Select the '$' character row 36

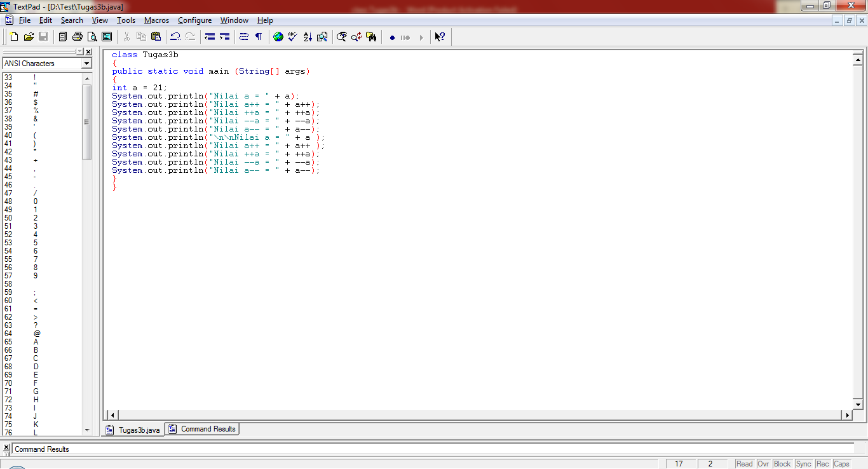(42, 102)
